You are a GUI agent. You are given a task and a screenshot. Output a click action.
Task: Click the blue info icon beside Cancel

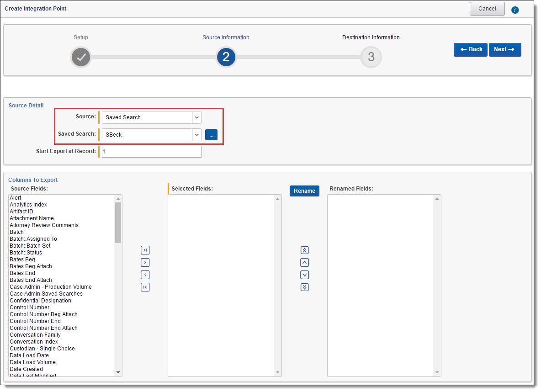click(x=515, y=10)
